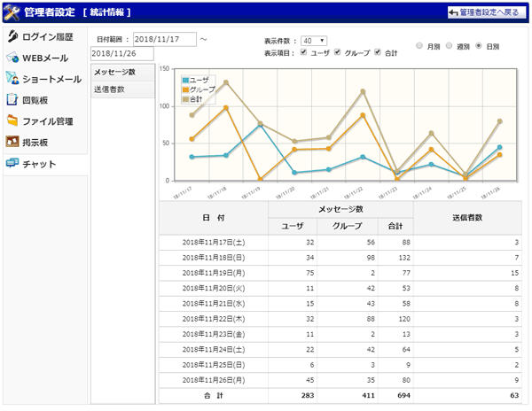Click the WEB mail envelope icon
532x411 pixels.
click(x=12, y=58)
